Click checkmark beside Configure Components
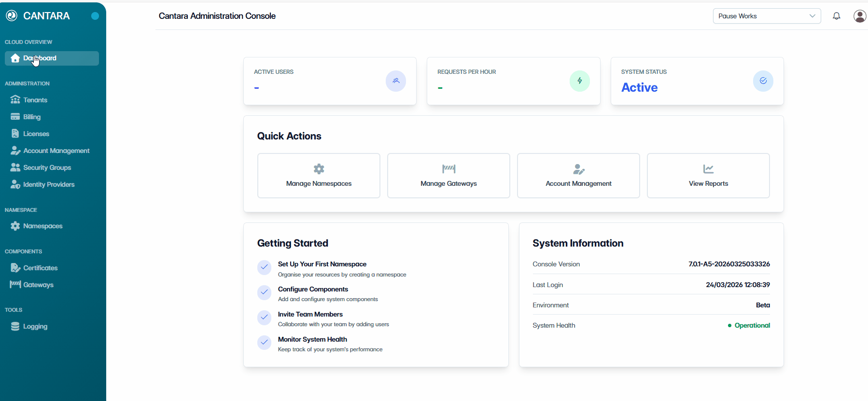868x401 pixels. point(265,292)
